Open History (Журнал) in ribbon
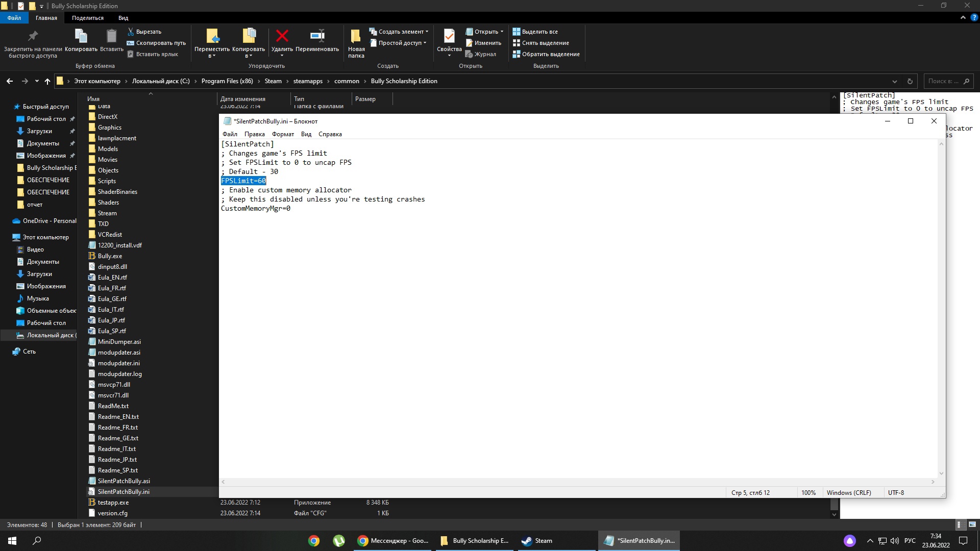This screenshot has width=980, height=551. click(x=481, y=54)
